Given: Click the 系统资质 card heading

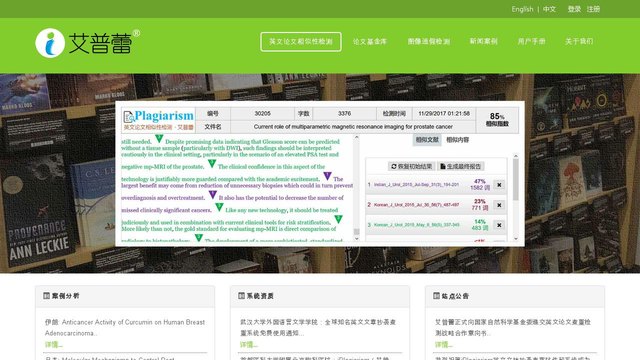Looking at the screenshot, I should pos(260,296).
